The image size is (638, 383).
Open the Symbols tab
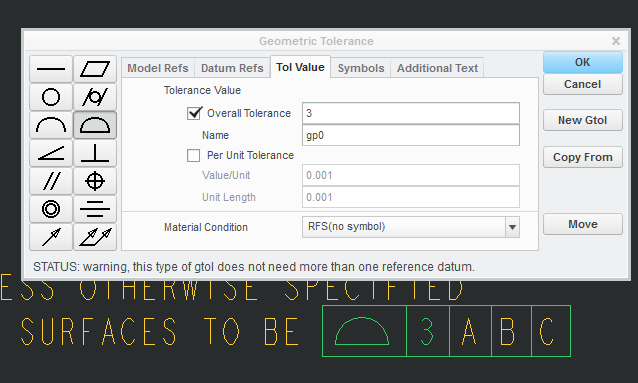tap(361, 68)
